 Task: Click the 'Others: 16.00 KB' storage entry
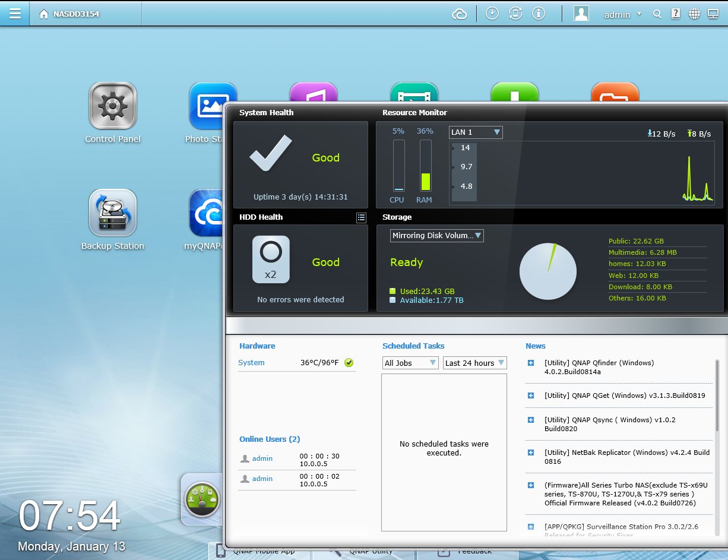coord(637,298)
